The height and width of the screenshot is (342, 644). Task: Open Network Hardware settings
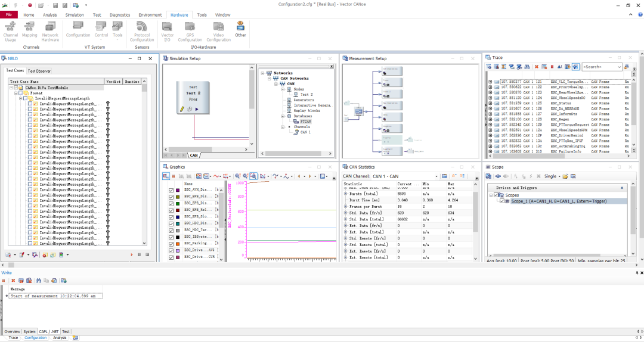51,32
